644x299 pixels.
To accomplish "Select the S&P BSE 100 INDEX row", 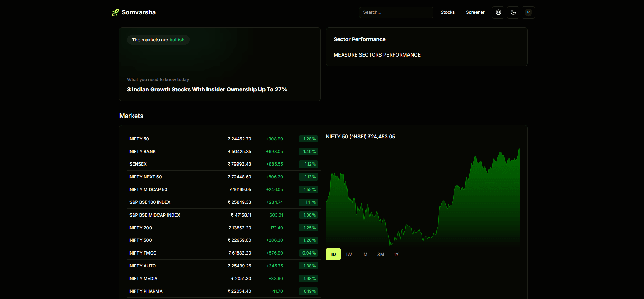I will (x=224, y=202).
